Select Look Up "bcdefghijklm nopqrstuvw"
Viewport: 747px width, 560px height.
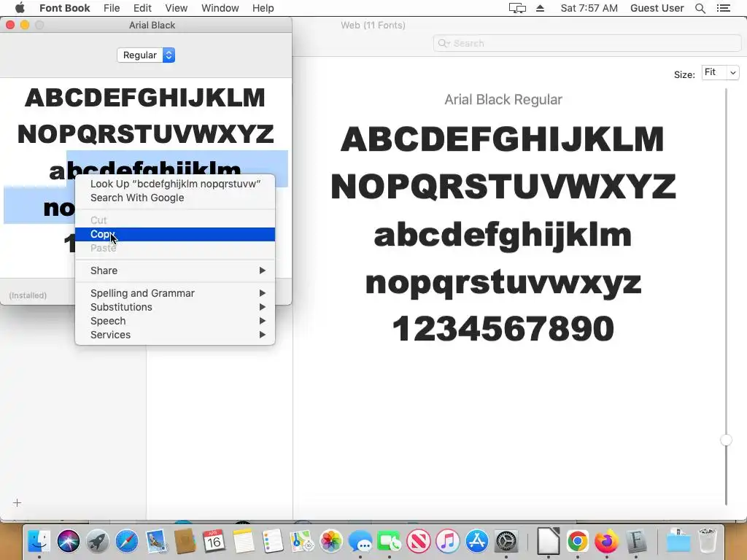[175, 184]
